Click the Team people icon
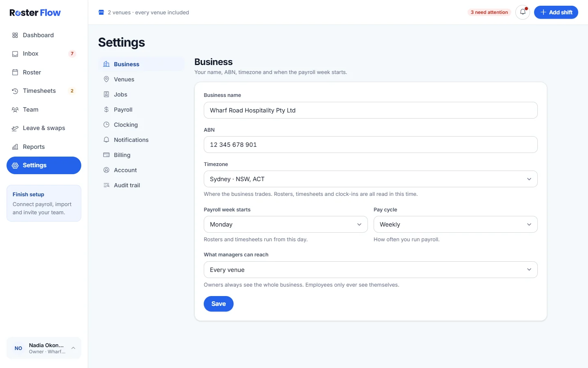Image resolution: width=588 pixels, height=368 pixels. (x=15, y=110)
